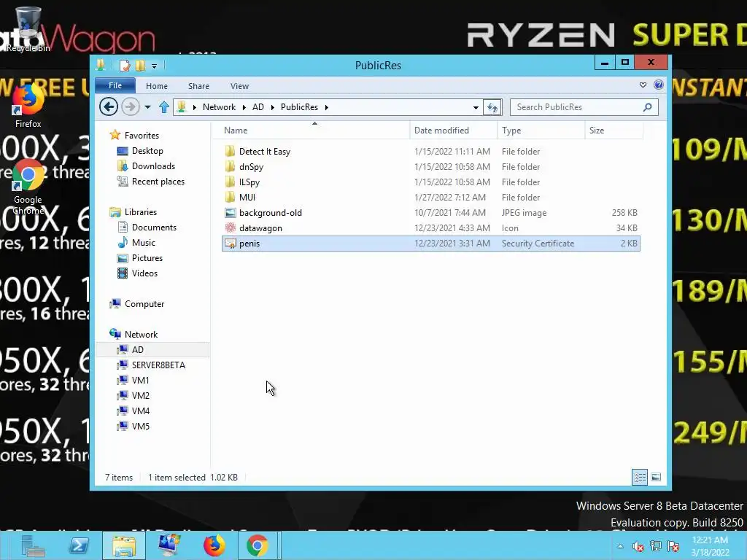The height and width of the screenshot is (560, 747).
Task: Expand the chevron after Network breadcrumb
Action: pyautogui.click(x=244, y=107)
